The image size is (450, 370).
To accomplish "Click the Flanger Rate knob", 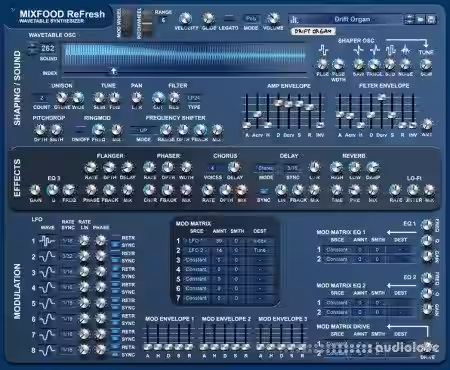I will click(91, 168).
